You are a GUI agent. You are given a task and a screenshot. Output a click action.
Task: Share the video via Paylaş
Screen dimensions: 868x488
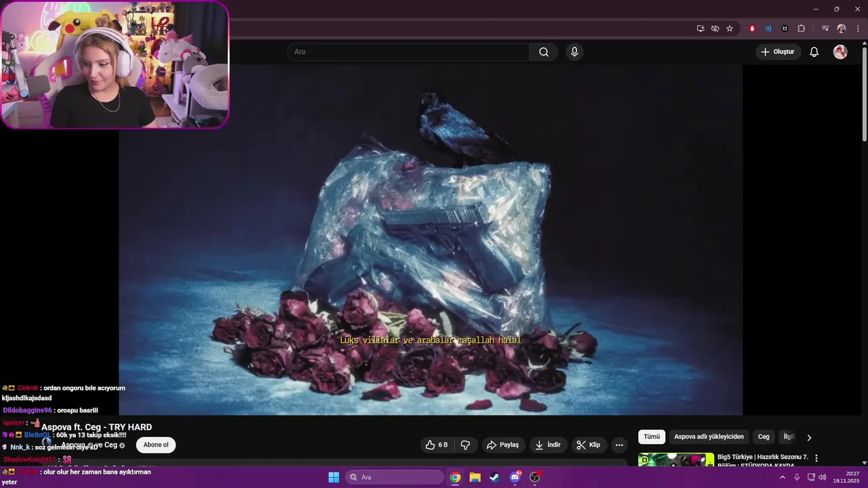point(502,445)
